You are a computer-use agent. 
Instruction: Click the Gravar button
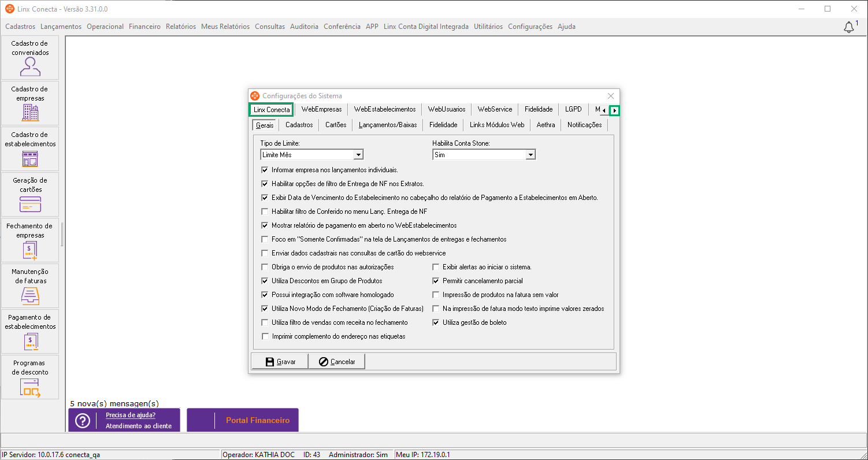[280, 362]
